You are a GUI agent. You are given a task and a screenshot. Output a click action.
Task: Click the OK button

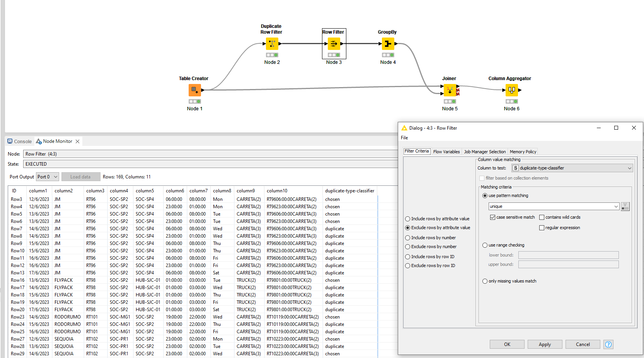coord(507,344)
